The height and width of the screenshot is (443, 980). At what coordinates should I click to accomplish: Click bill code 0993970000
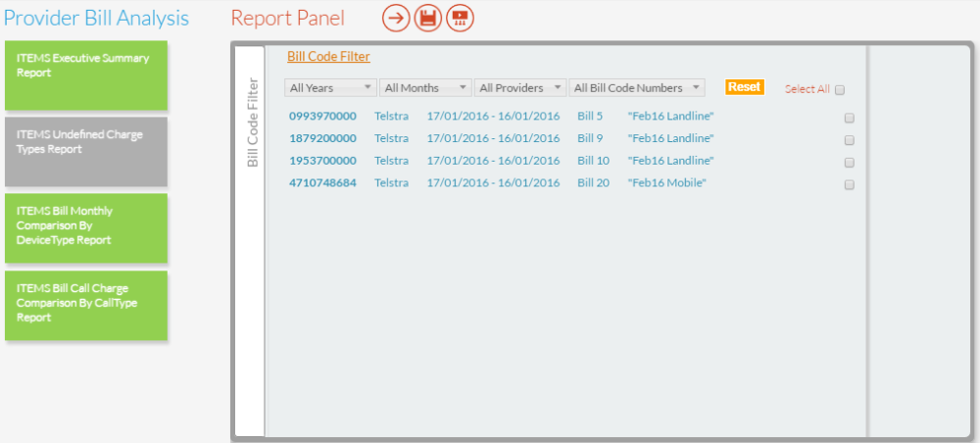click(x=322, y=117)
